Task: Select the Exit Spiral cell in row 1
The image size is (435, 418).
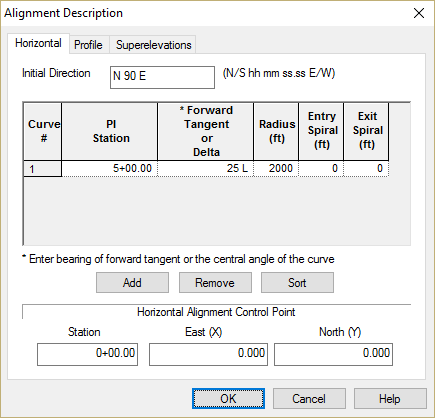Action: click(366, 169)
